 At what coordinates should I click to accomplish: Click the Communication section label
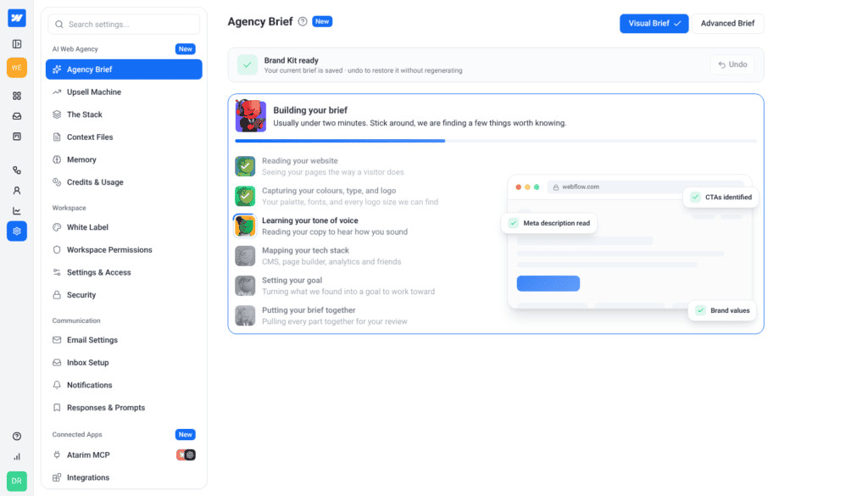click(76, 320)
